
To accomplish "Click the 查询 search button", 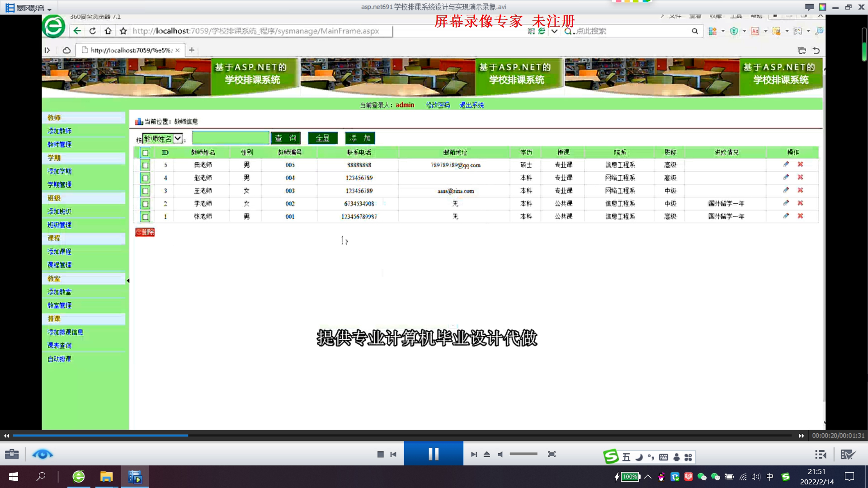I will click(286, 138).
